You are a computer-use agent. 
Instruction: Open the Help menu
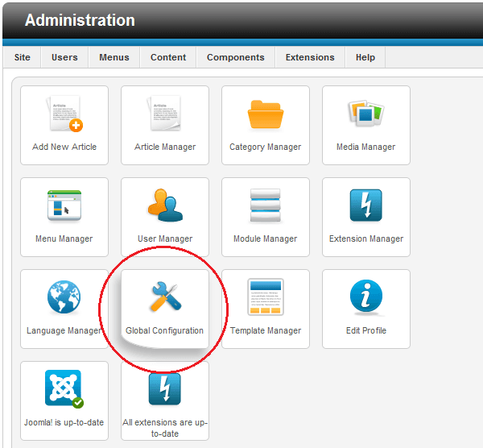365,57
